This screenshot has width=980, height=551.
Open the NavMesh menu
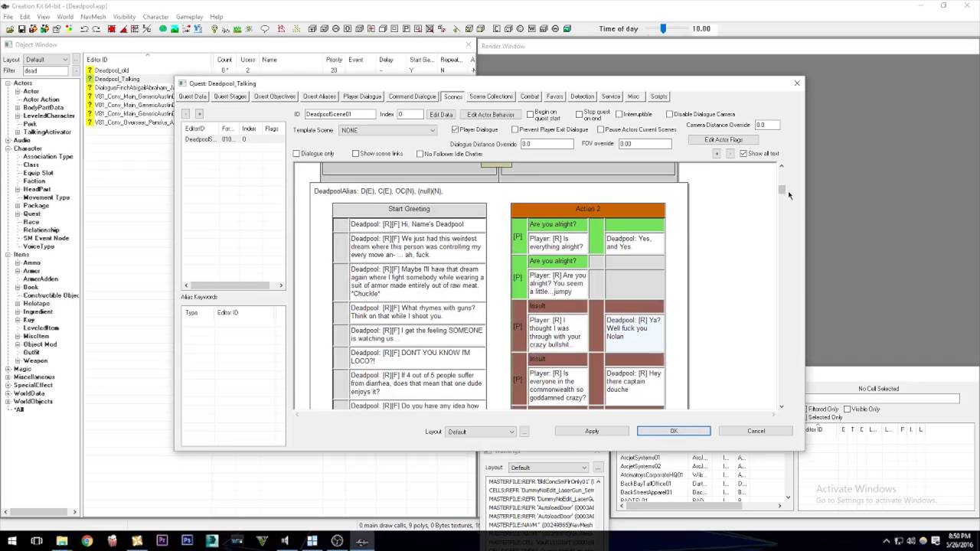(93, 17)
